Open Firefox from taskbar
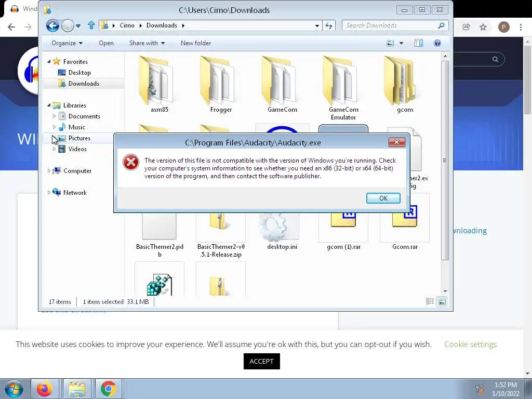This screenshot has width=532, height=399. 45,389
